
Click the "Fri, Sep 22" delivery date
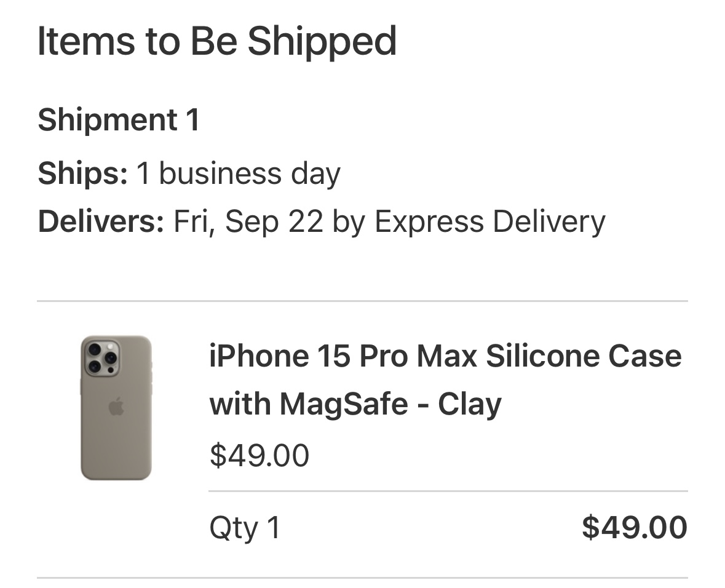click(248, 221)
